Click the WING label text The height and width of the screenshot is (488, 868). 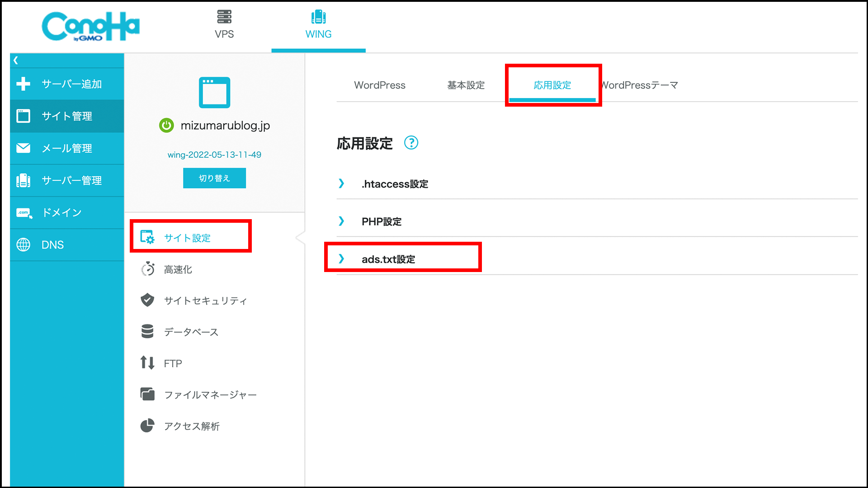[318, 34]
